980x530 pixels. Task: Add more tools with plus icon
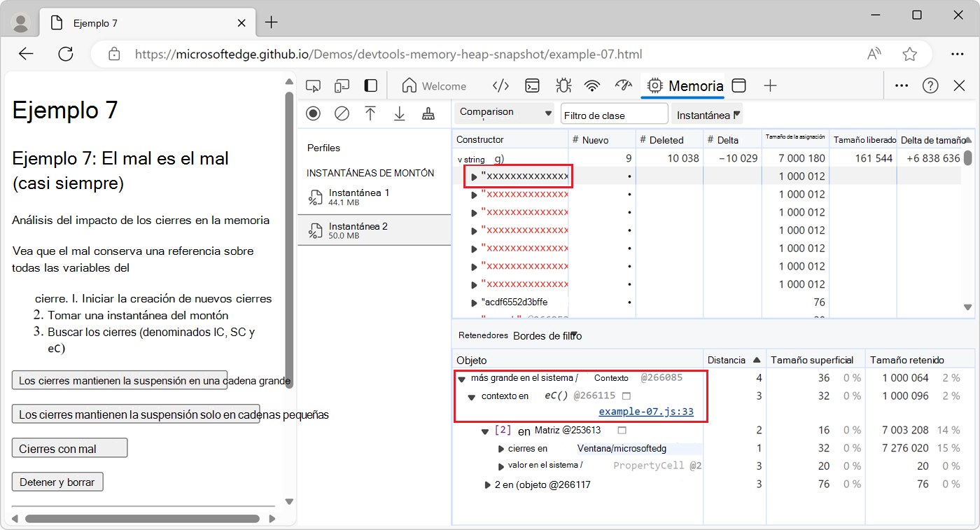coord(770,85)
